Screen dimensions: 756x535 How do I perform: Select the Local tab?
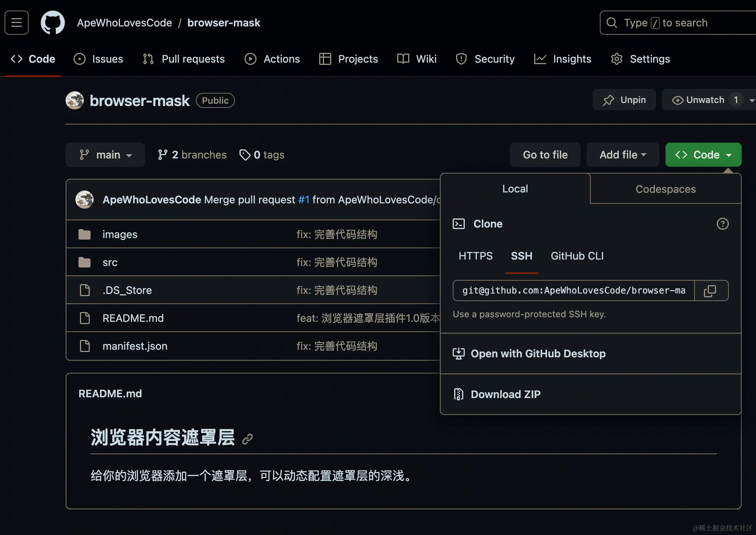(515, 189)
